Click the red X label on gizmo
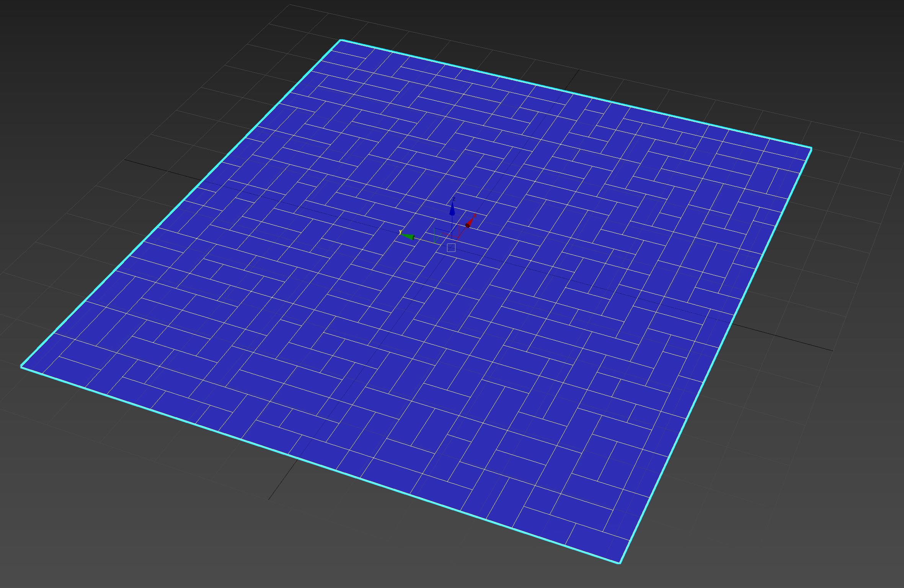Screen dimensions: 904x588 475,216
